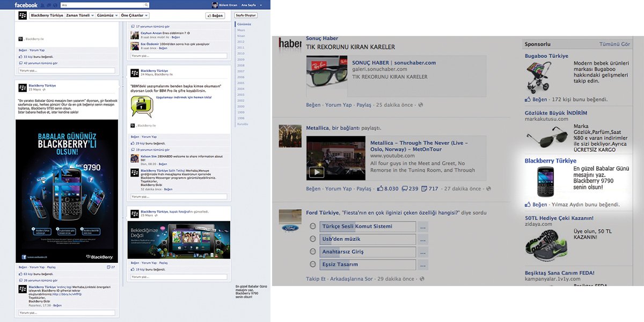The height and width of the screenshot is (322, 644).
Task: Click the Facebook logo in top bar
Action: (26, 5)
